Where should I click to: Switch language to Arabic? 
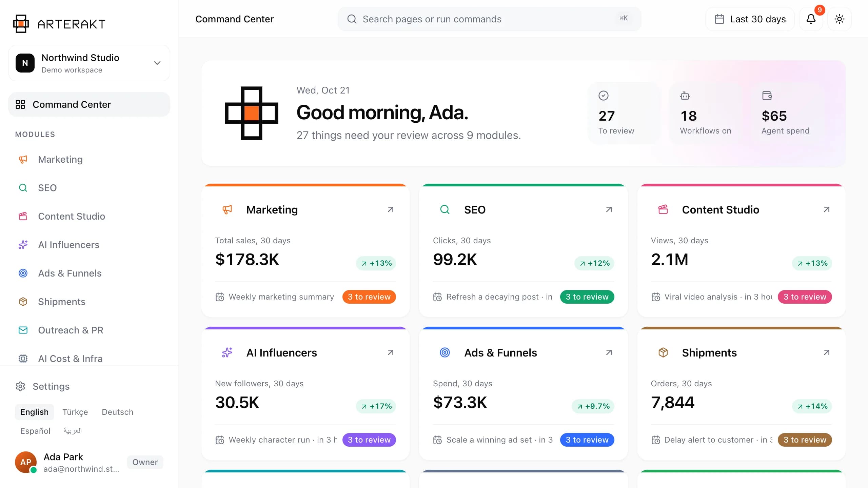coord(73,431)
